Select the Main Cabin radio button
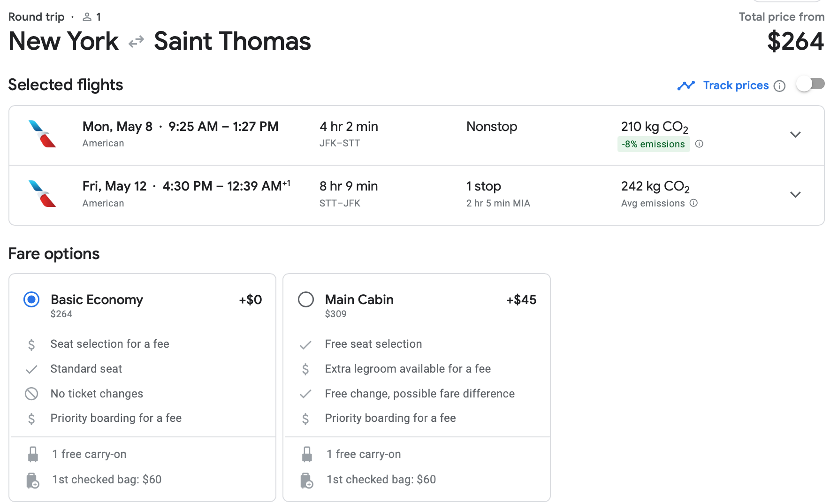This screenshot has height=504, width=838. pos(306,299)
